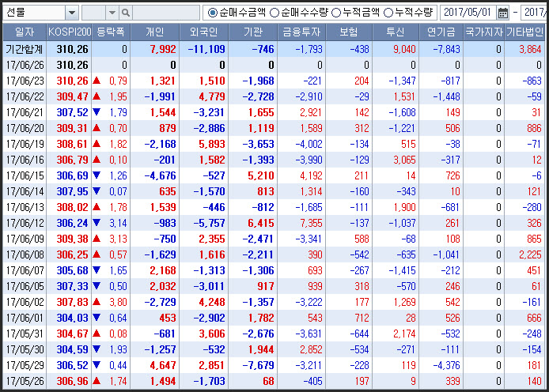Select the 17/06/23 date cell
The width and height of the screenshot is (549, 392).
25,81
